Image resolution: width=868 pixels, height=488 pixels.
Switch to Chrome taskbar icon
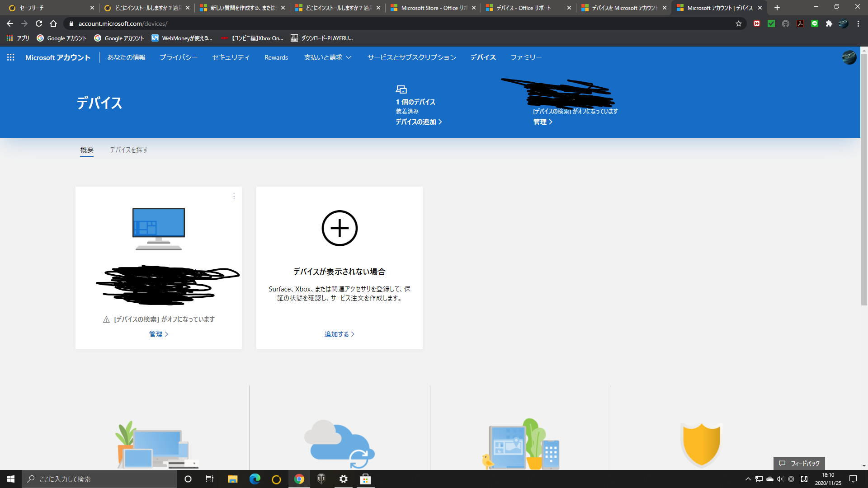(x=299, y=479)
